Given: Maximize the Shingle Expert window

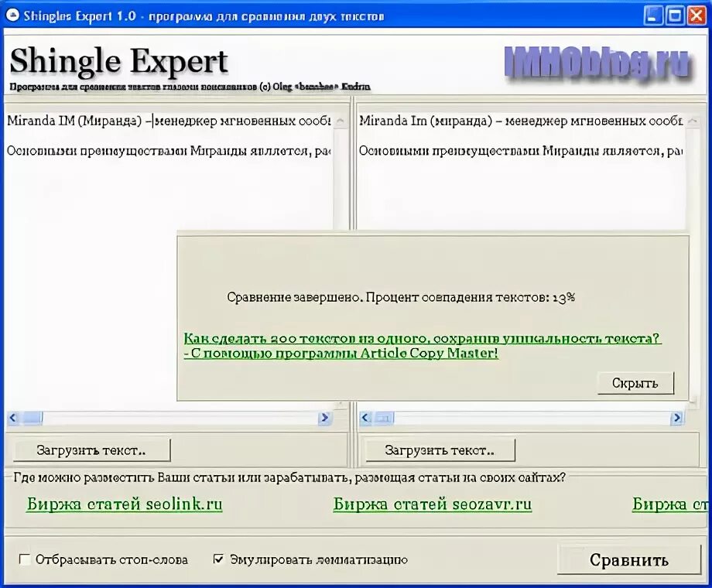Looking at the screenshot, I should tap(675, 16).
